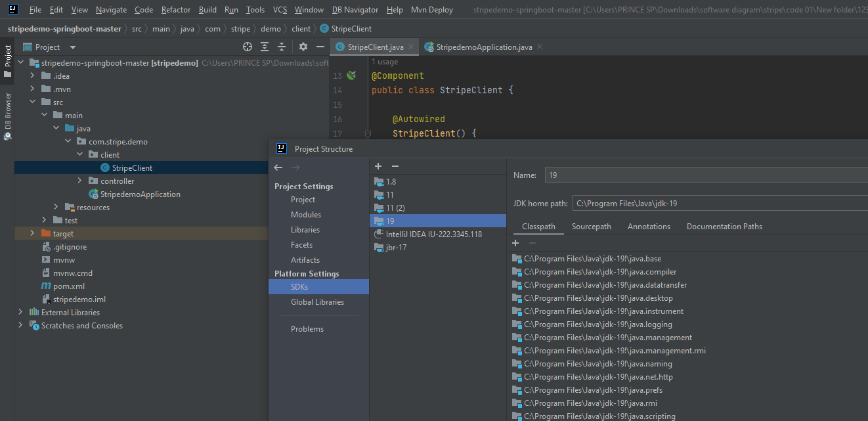Viewport: 868px width, 421px height.
Task: Remove selected SDK using minus icon
Action: point(395,166)
